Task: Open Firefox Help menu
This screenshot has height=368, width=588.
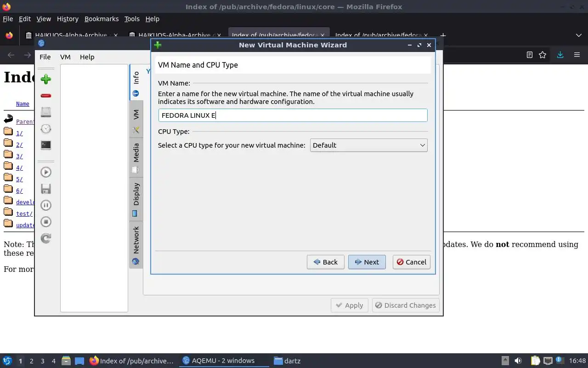Action: 152,19
